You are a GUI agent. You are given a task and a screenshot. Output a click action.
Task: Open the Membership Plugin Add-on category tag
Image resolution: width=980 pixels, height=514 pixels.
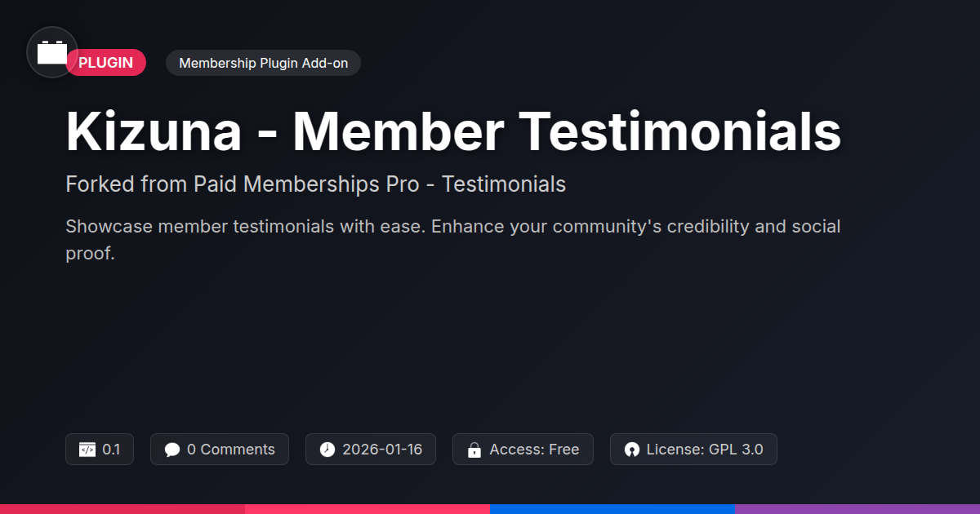click(263, 63)
